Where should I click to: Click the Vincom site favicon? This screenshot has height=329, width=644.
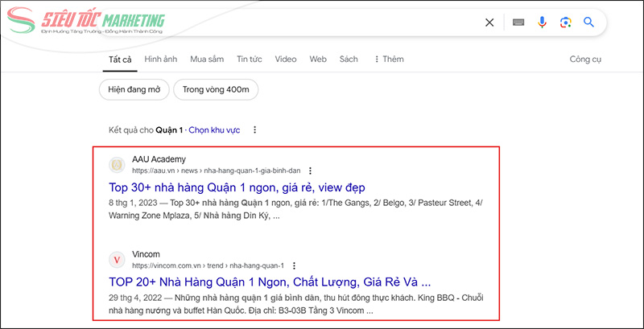(x=118, y=260)
